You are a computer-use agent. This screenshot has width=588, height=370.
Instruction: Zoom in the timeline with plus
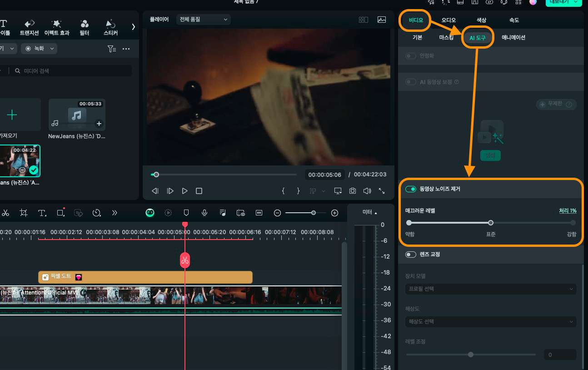tap(335, 213)
